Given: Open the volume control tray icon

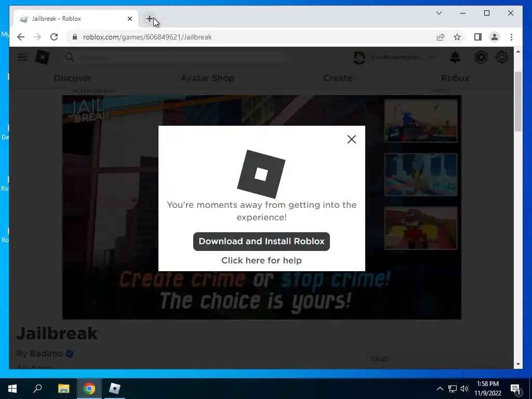Looking at the screenshot, I should tap(464, 389).
